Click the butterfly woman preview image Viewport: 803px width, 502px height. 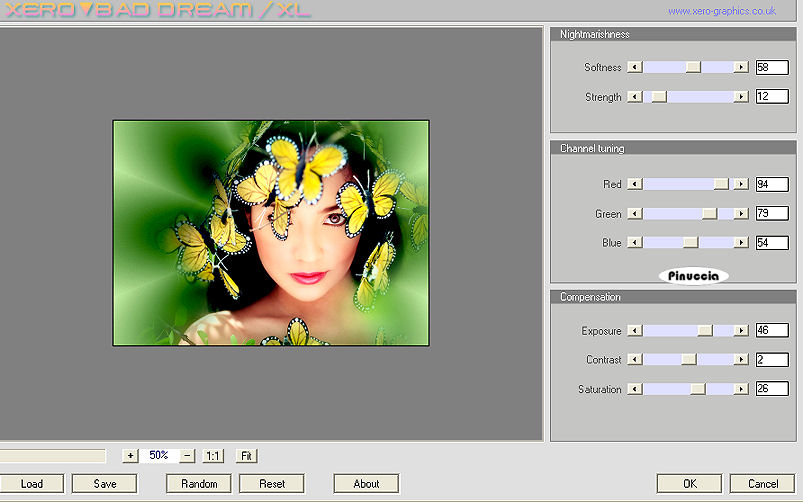(x=271, y=233)
